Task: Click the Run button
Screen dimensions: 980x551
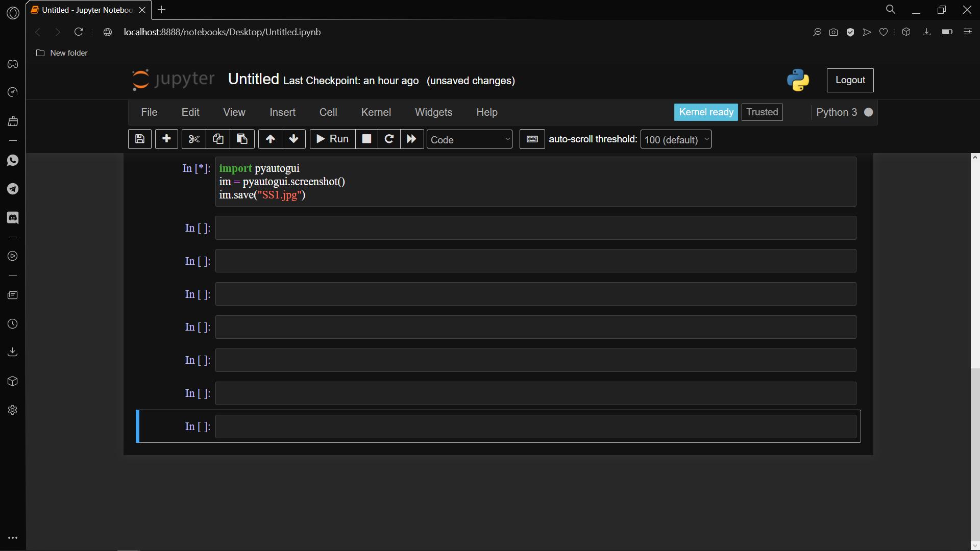Action: (x=332, y=139)
